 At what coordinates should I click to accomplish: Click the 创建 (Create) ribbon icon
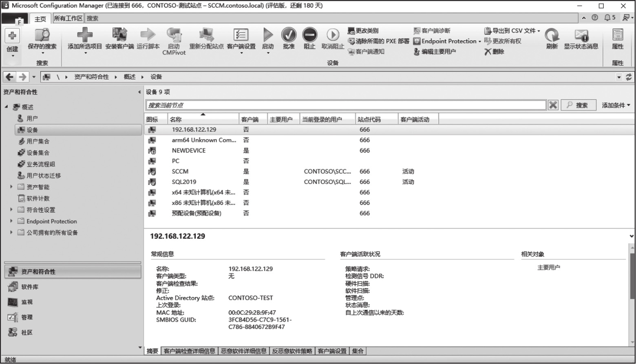(x=12, y=36)
